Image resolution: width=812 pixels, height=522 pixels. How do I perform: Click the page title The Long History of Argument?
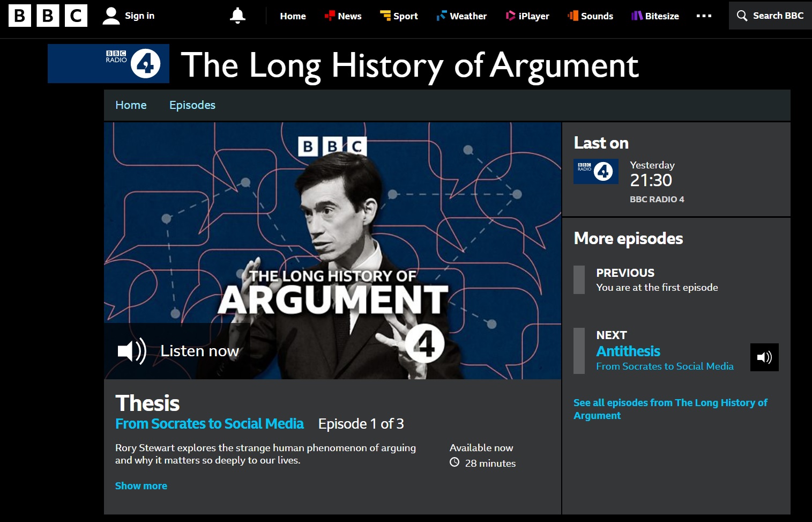410,65
